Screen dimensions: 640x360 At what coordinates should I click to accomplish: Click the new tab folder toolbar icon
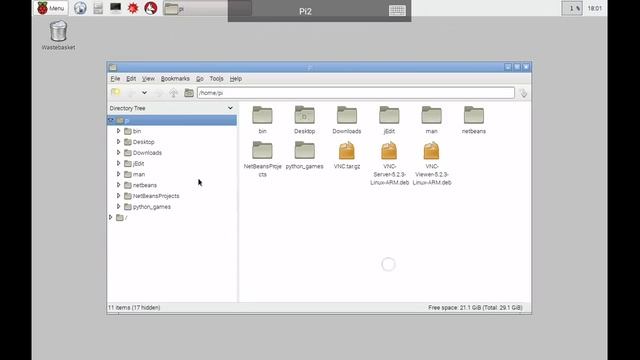[x=116, y=93]
